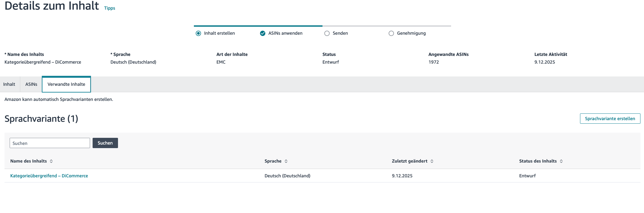Select the Verwandte Inhalte tab
This screenshot has width=644, height=213.
click(x=66, y=84)
